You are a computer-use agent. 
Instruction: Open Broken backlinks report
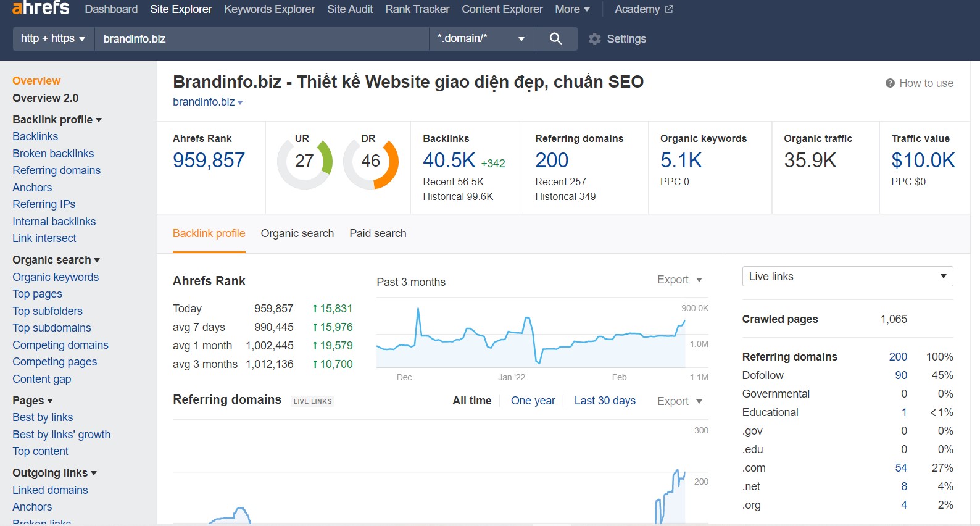click(x=53, y=154)
